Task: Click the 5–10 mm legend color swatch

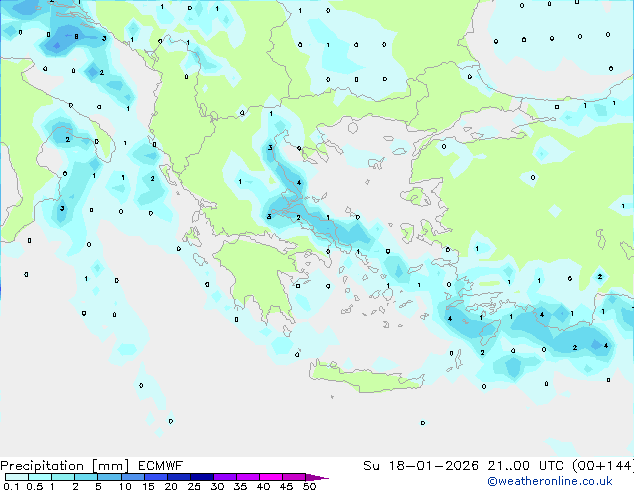Action: pos(109,477)
